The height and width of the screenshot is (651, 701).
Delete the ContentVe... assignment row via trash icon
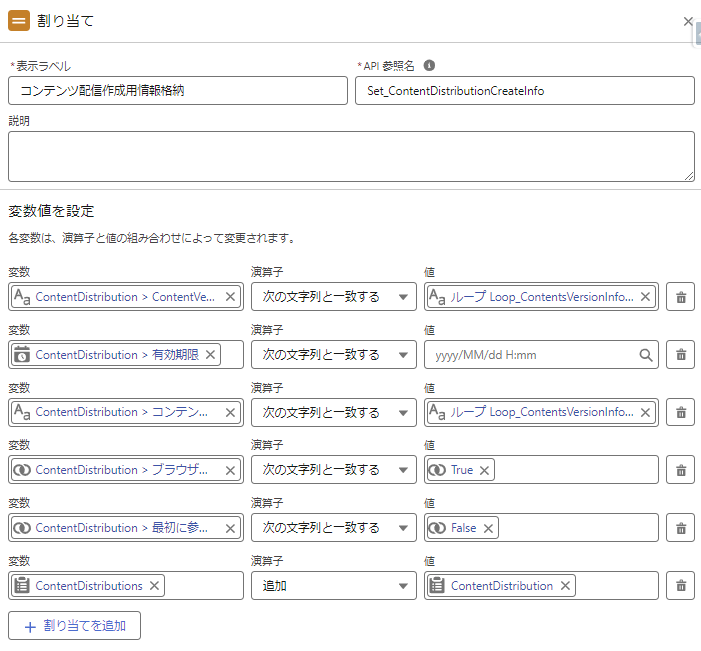(680, 297)
